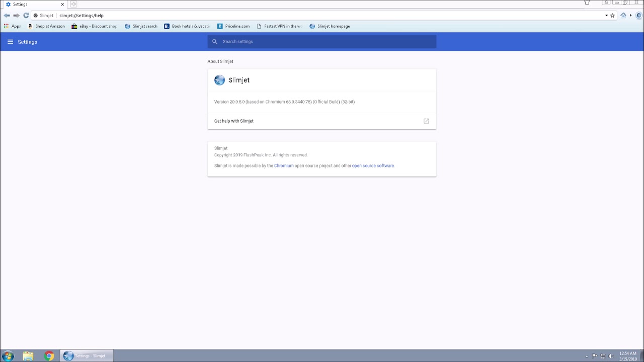Image resolution: width=644 pixels, height=362 pixels.
Task: Click the Show desktop strip beside the clock
Action: pyautogui.click(x=641, y=356)
